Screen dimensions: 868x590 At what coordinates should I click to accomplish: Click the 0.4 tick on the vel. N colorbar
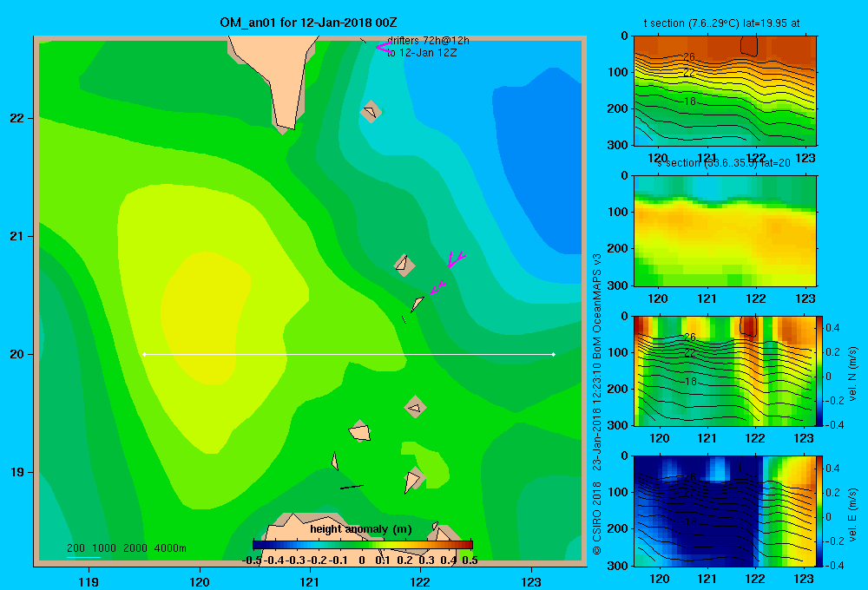[832, 328]
